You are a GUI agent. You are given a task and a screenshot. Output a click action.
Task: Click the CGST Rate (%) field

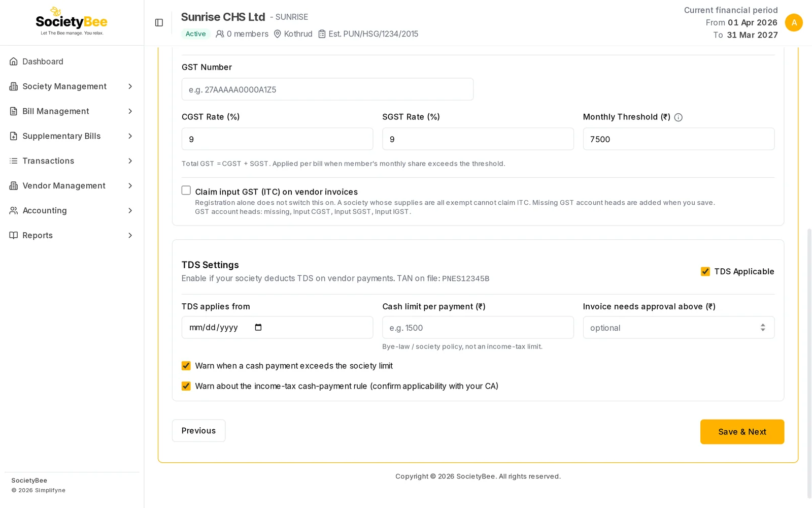pyautogui.click(x=277, y=139)
